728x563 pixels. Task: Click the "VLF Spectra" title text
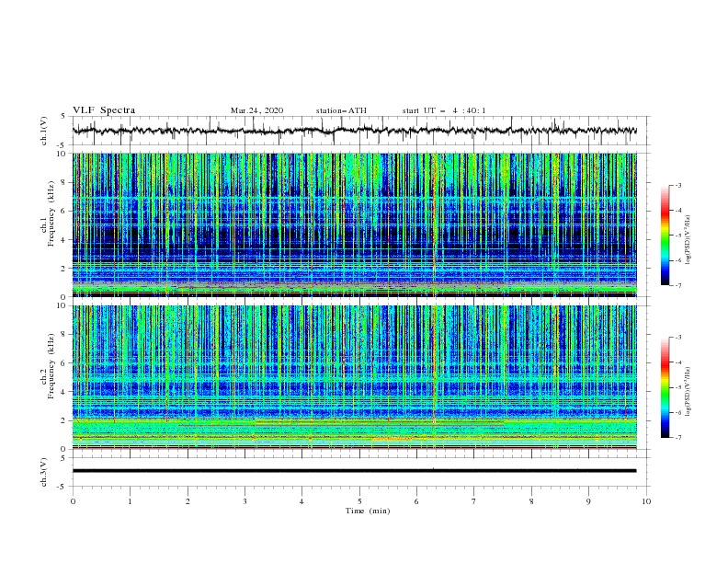(x=104, y=110)
